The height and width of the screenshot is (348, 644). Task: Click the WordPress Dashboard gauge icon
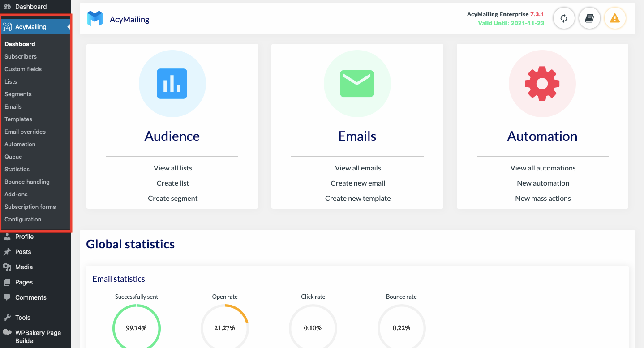coord(7,7)
